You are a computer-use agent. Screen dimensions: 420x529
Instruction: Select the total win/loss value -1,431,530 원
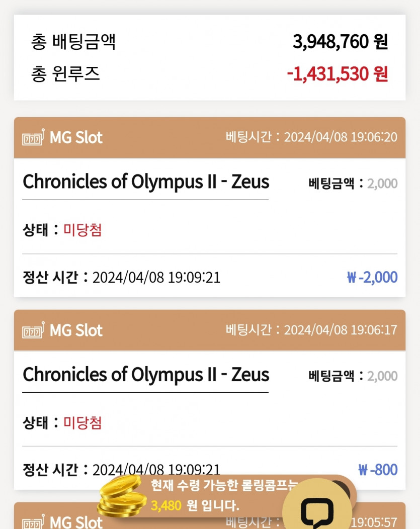pos(337,74)
